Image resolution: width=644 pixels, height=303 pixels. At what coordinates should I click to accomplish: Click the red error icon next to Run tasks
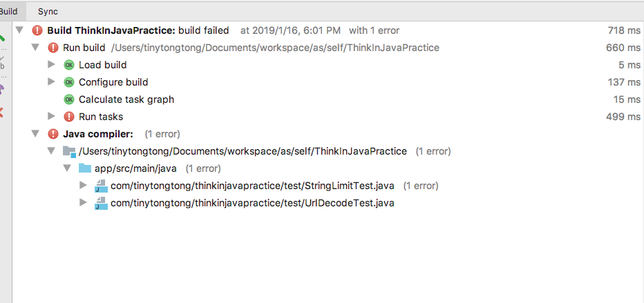69,117
